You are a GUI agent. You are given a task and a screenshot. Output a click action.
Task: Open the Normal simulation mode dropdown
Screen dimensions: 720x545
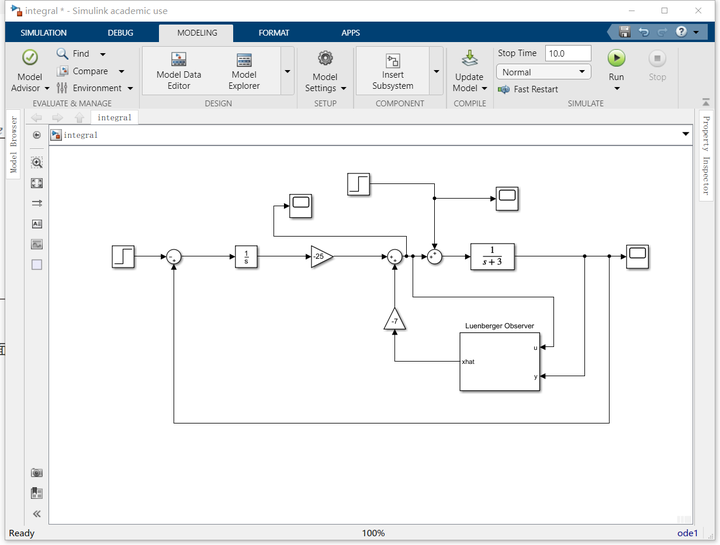click(x=544, y=72)
